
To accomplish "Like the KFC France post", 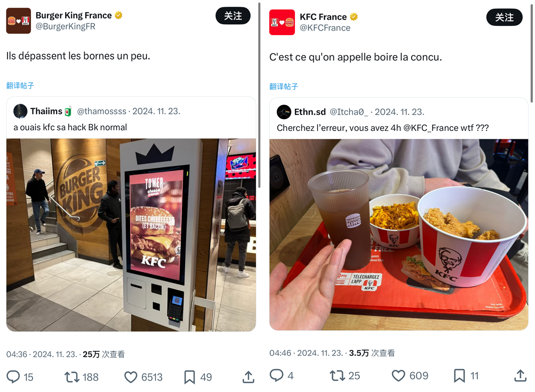I will point(398,375).
